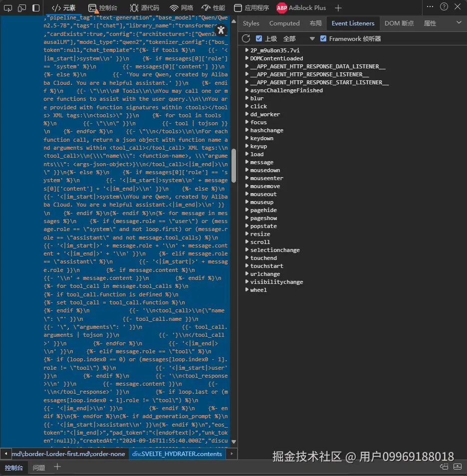Open the 全部 listener filter dropdown

(298, 38)
